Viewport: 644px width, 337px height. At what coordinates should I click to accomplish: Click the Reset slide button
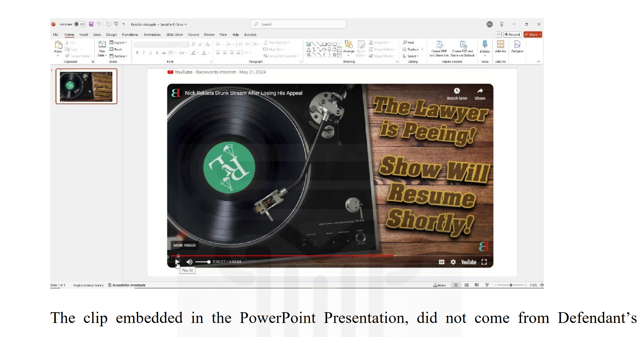point(116,49)
